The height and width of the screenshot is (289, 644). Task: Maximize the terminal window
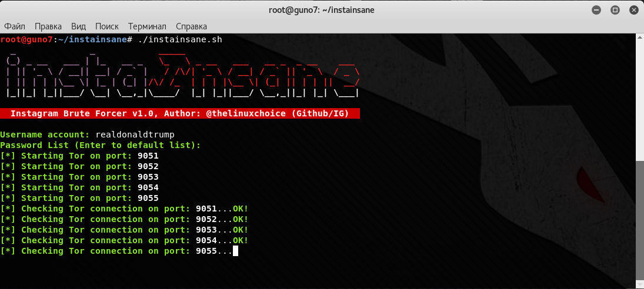point(615,10)
